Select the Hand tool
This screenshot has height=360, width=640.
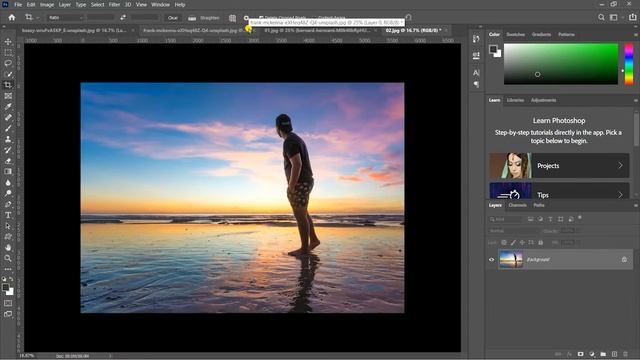8,247
